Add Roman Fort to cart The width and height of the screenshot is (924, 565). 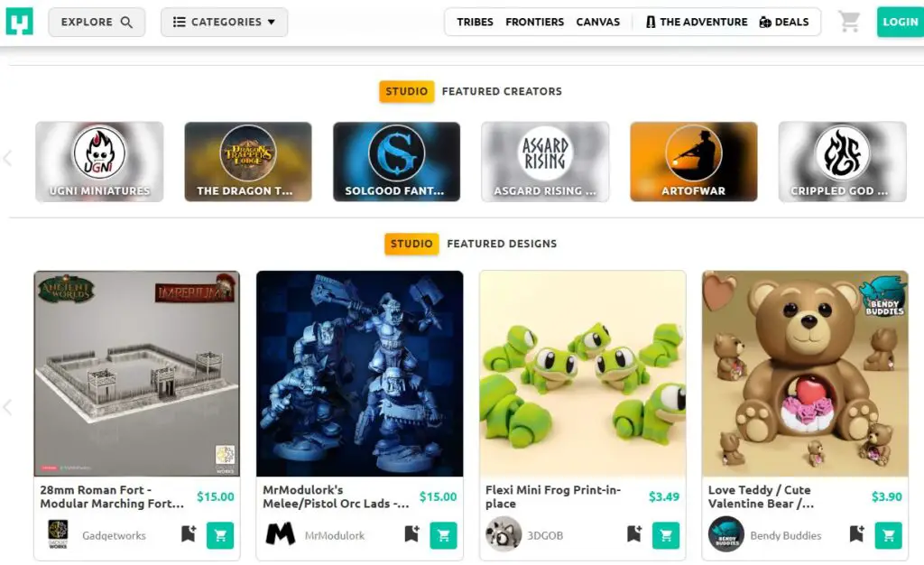pos(220,535)
